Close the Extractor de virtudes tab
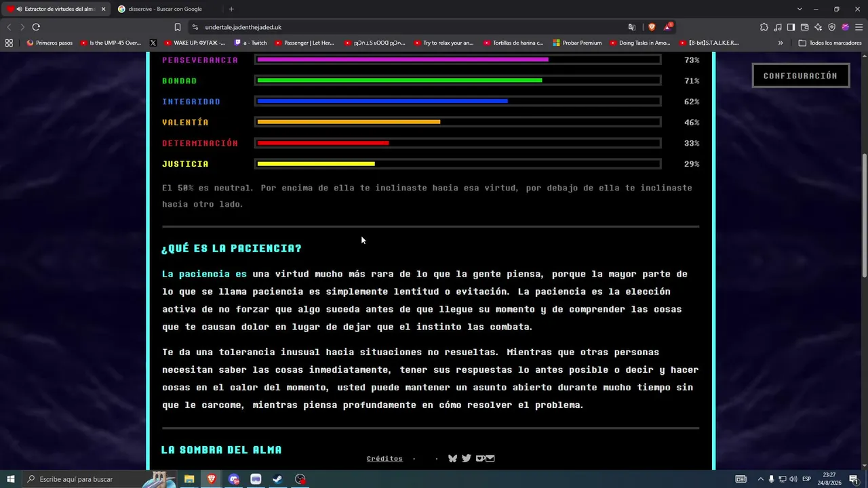 [103, 9]
